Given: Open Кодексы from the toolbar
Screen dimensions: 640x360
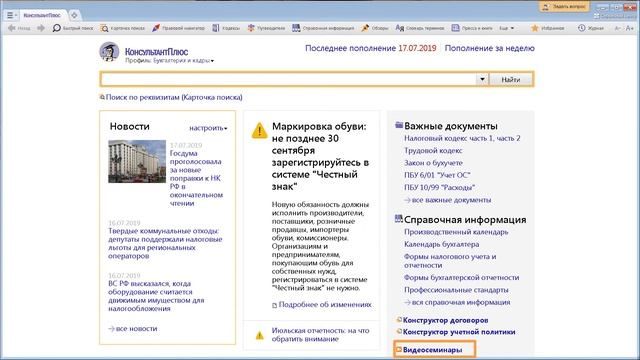Looking at the screenshot, I should pyautogui.click(x=226, y=28).
